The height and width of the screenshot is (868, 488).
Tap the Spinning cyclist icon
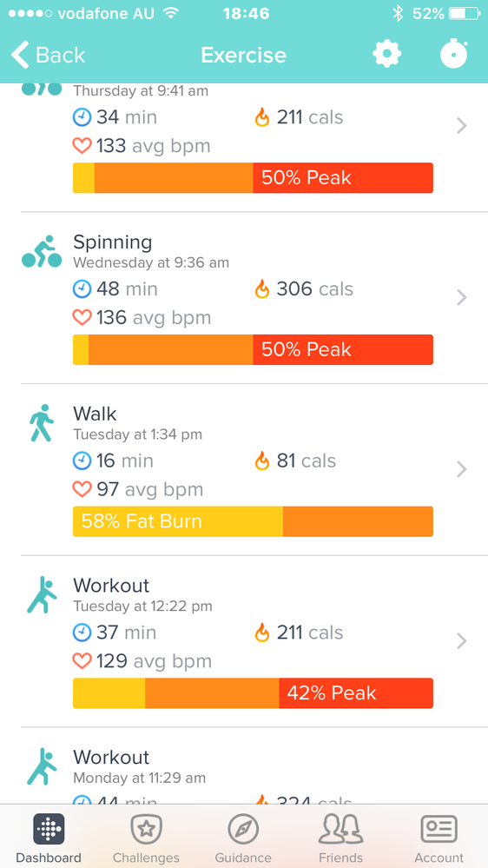tap(42, 251)
